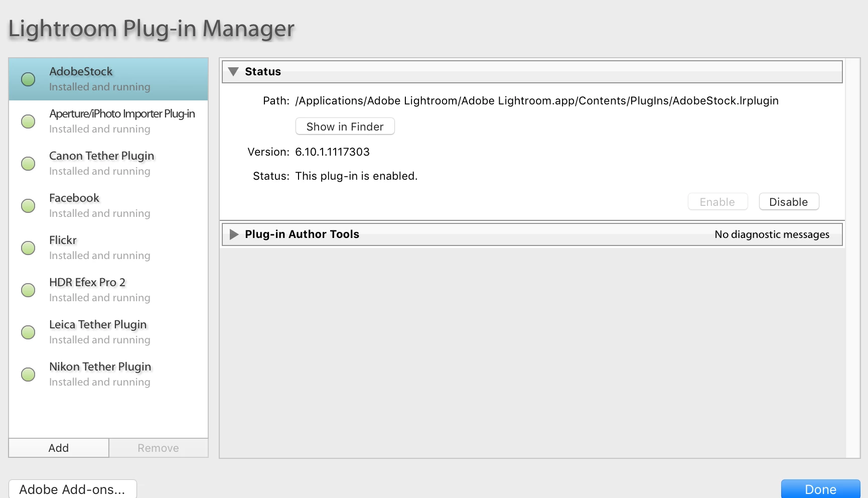
Task: Click the Flickr plug-in status indicator
Action: (28, 248)
